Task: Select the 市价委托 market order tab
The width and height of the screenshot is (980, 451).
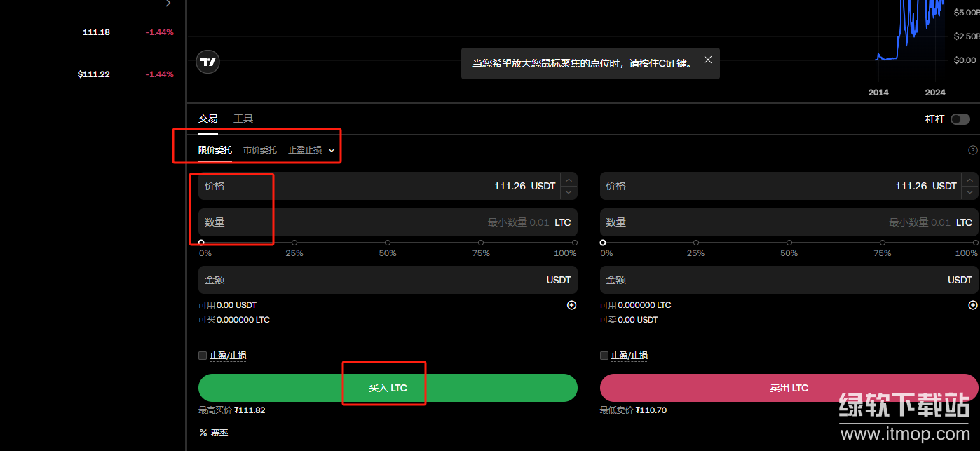Action: (260, 150)
